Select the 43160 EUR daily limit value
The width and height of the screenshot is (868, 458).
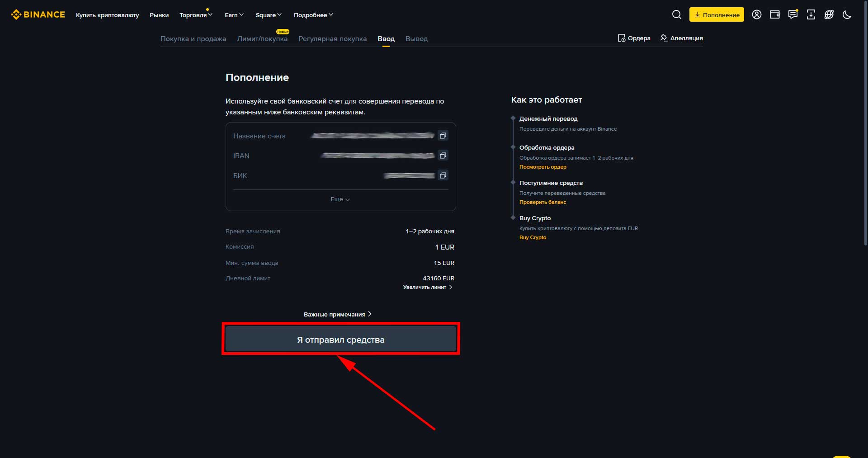pos(439,278)
